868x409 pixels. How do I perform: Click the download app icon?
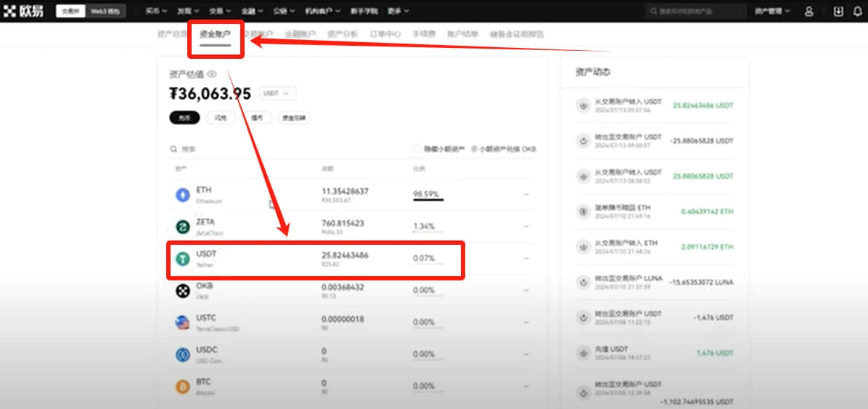click(x=839, y=11)
